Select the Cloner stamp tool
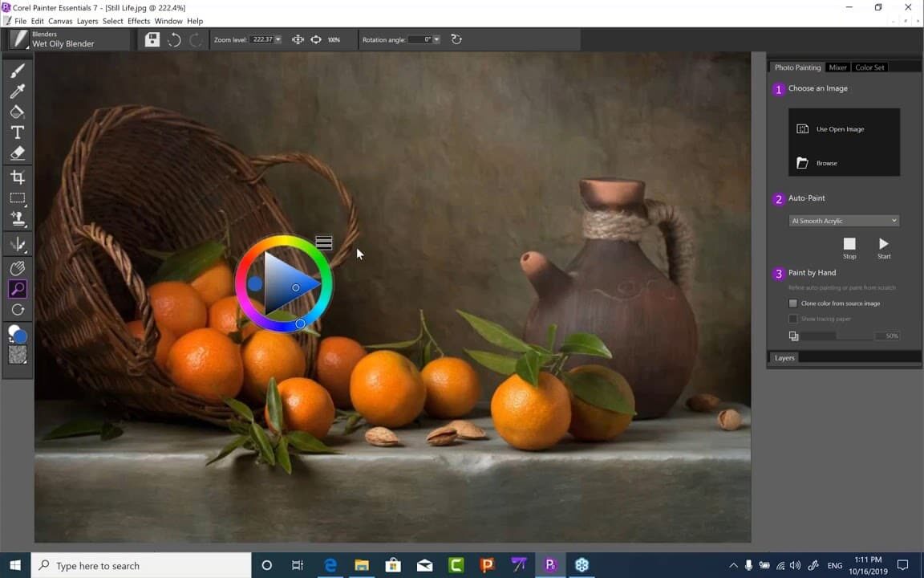 (x=18, y=218)
